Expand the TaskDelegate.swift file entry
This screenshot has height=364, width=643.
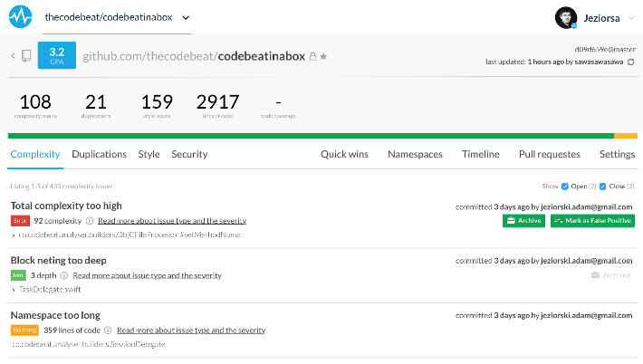click(13, 290)
